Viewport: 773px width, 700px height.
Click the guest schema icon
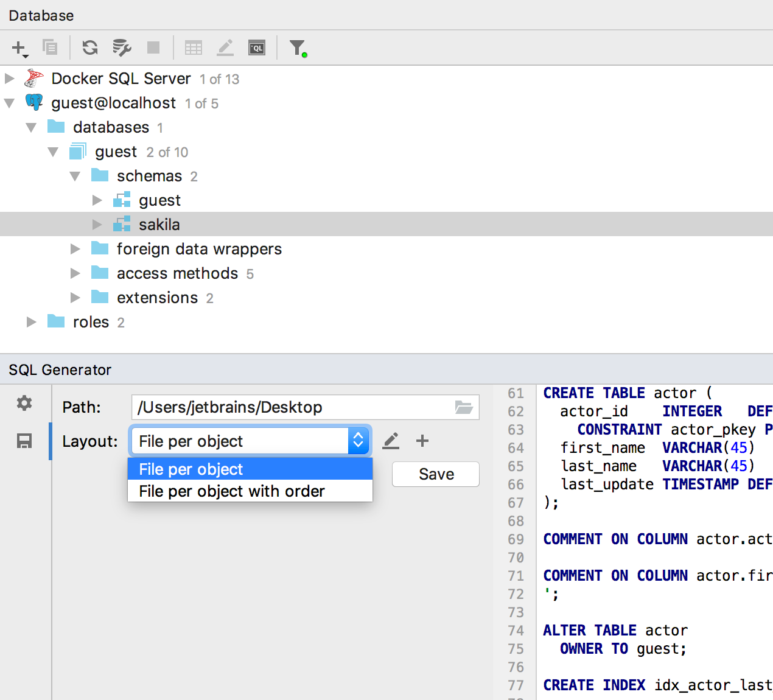[122, 200]
